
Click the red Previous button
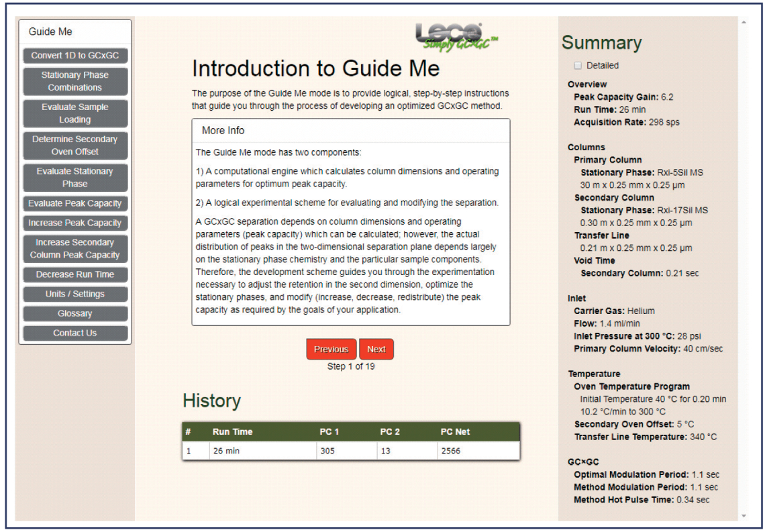point(331,349)
